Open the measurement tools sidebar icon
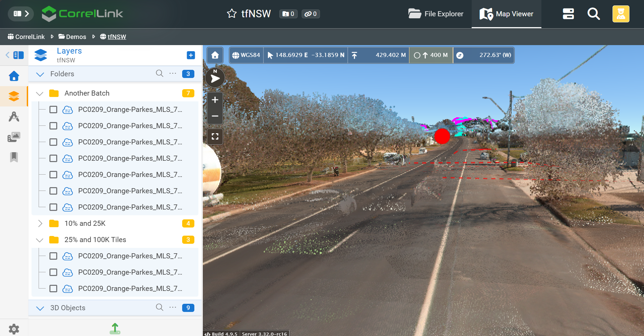The height and width of the screenshot is (336, 644). (x=14, y=117)
